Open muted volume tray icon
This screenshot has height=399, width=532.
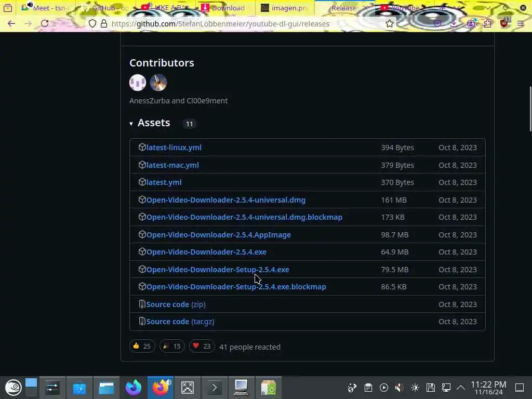(400, 388)
